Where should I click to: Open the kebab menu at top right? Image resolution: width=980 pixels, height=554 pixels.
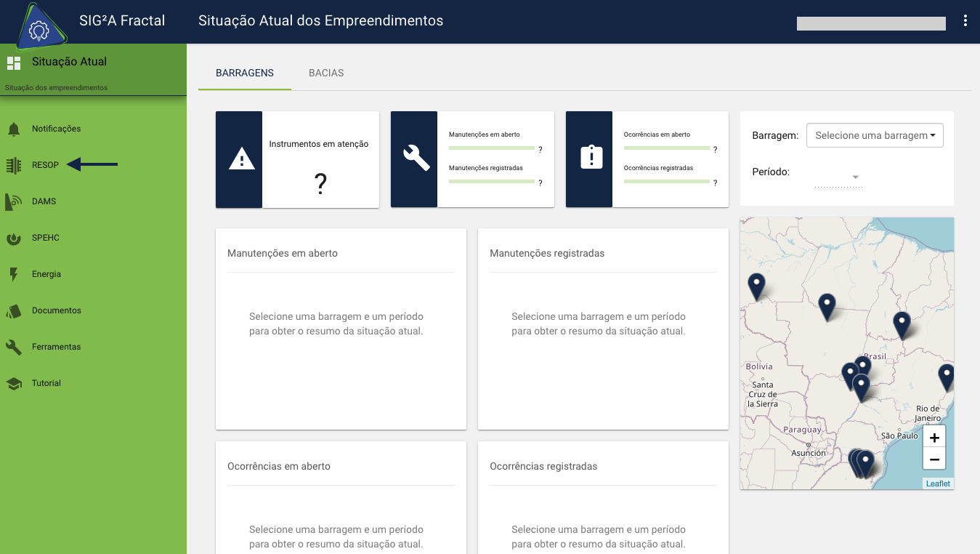tap(965, 20)
